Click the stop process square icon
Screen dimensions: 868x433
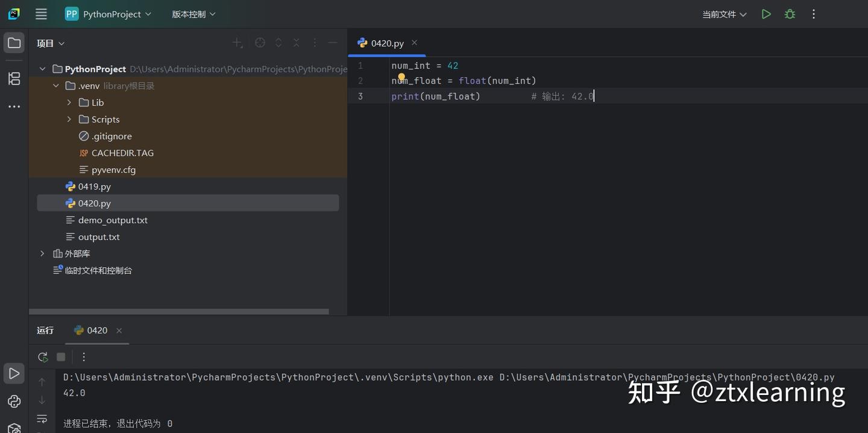[x=61, y=357]
